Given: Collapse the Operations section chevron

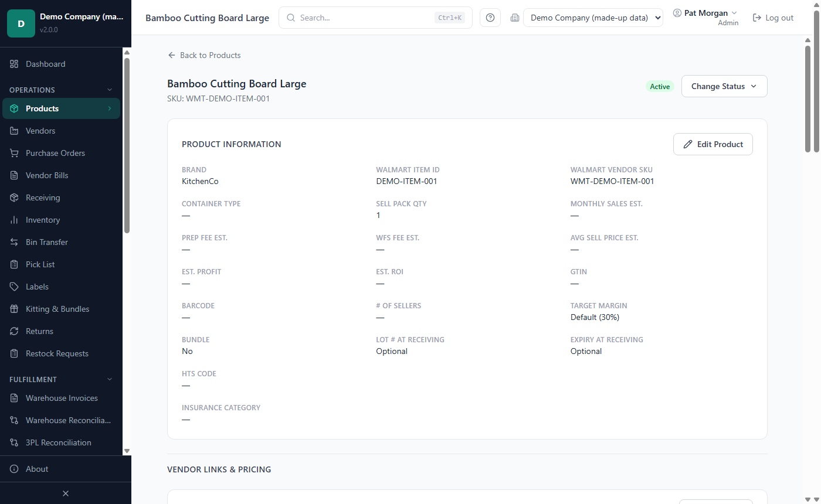Looking at the screenshot, I should pos(109,90).
